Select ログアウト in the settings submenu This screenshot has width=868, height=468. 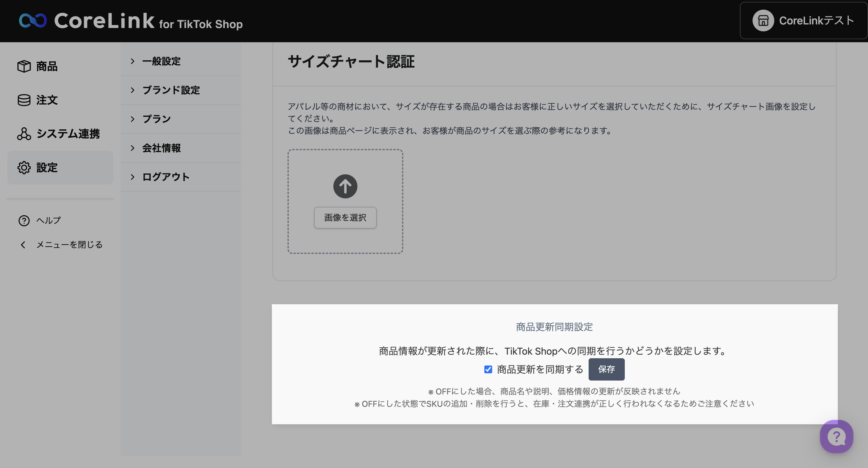[x=166, y=177]
